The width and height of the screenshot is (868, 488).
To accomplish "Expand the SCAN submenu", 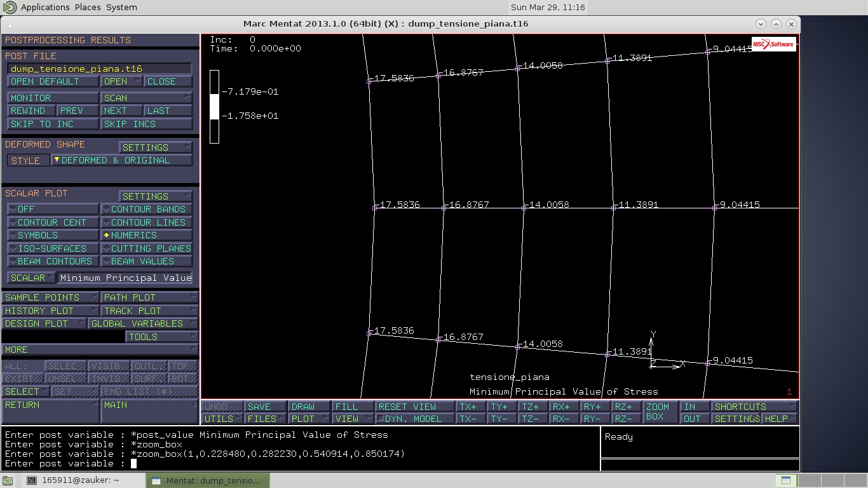I will (146, 98).
